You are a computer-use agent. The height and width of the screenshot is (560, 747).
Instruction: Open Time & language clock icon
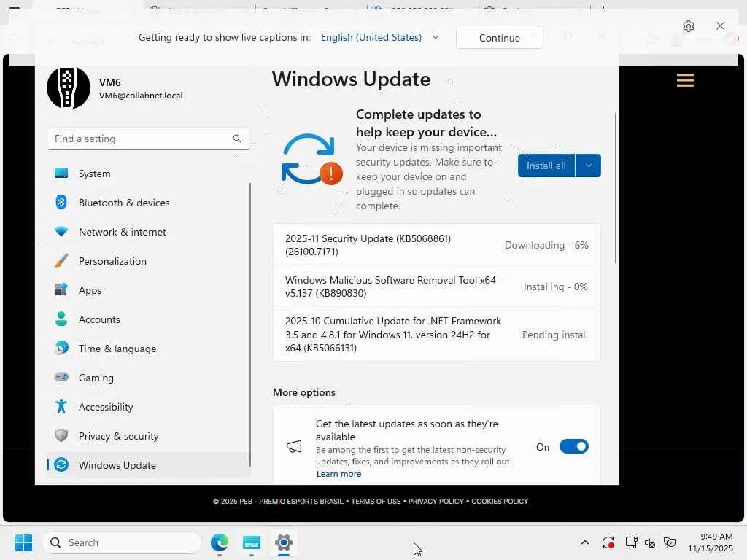[x=61, y=348]
